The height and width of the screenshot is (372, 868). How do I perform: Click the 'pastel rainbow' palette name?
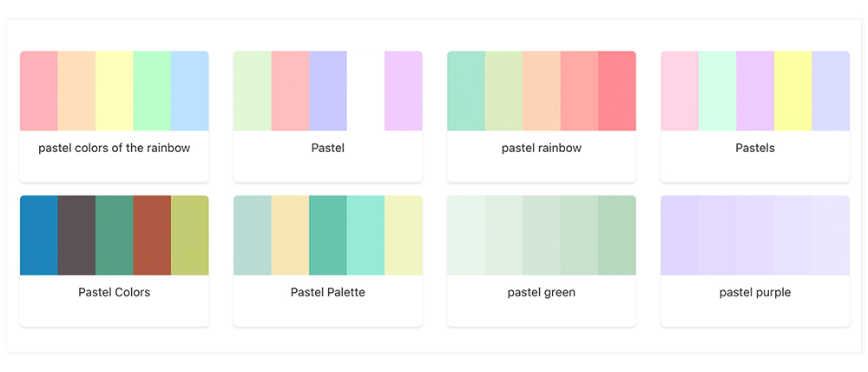(542, 148)
